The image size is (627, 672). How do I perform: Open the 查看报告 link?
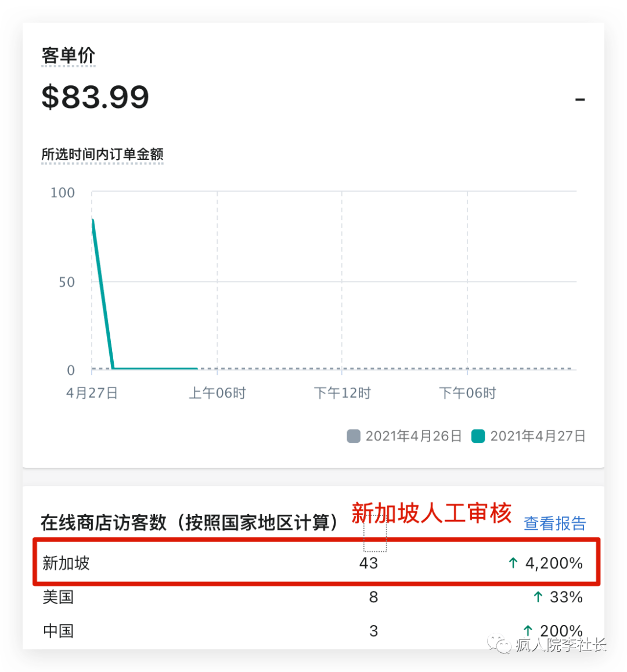tap(554, 523)
